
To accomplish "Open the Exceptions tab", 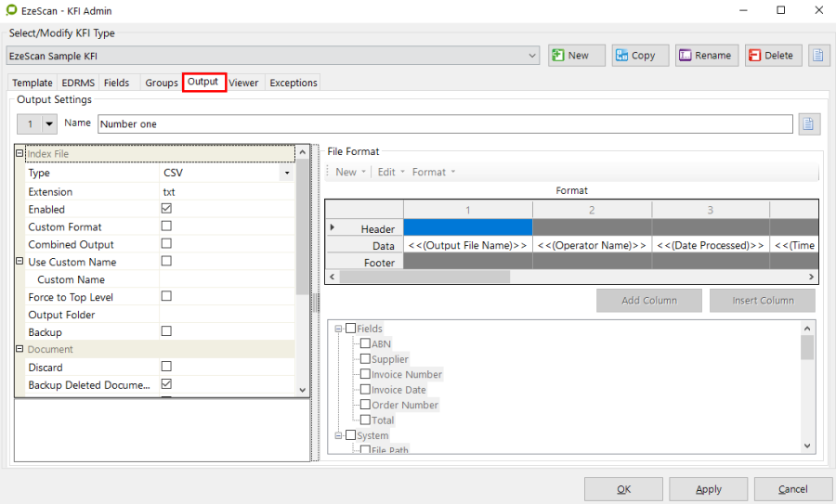I will click(x=293, y=83).
